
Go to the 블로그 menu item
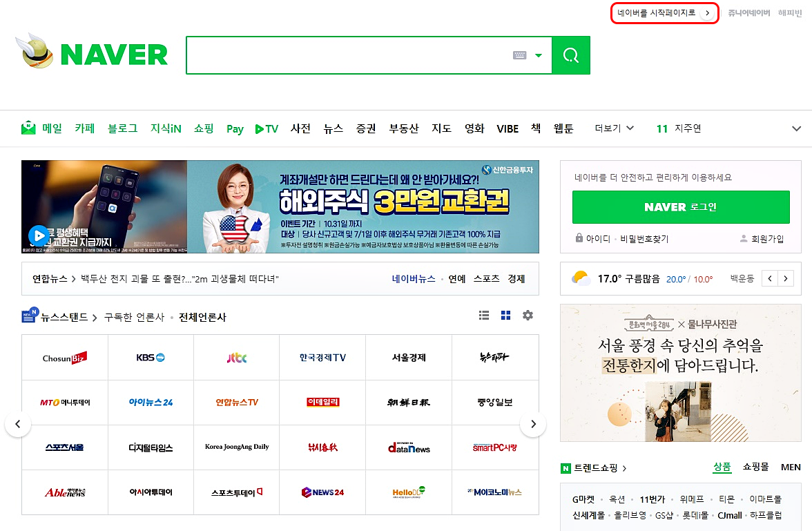[123, 128]
